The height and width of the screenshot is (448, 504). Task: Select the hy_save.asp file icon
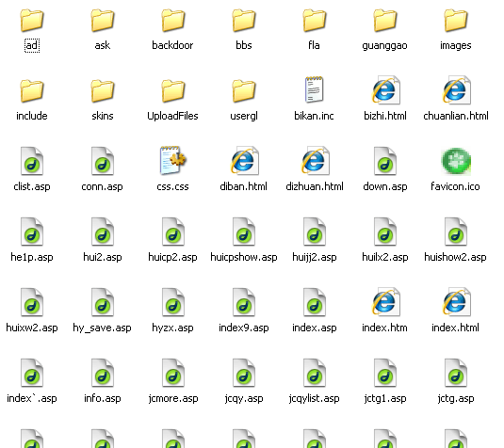click(x=103, y=302)
